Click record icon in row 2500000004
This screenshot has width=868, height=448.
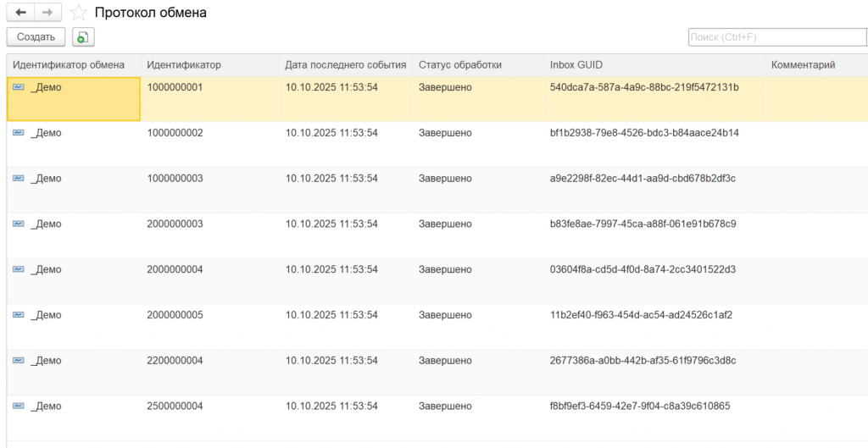click(19, 407)
